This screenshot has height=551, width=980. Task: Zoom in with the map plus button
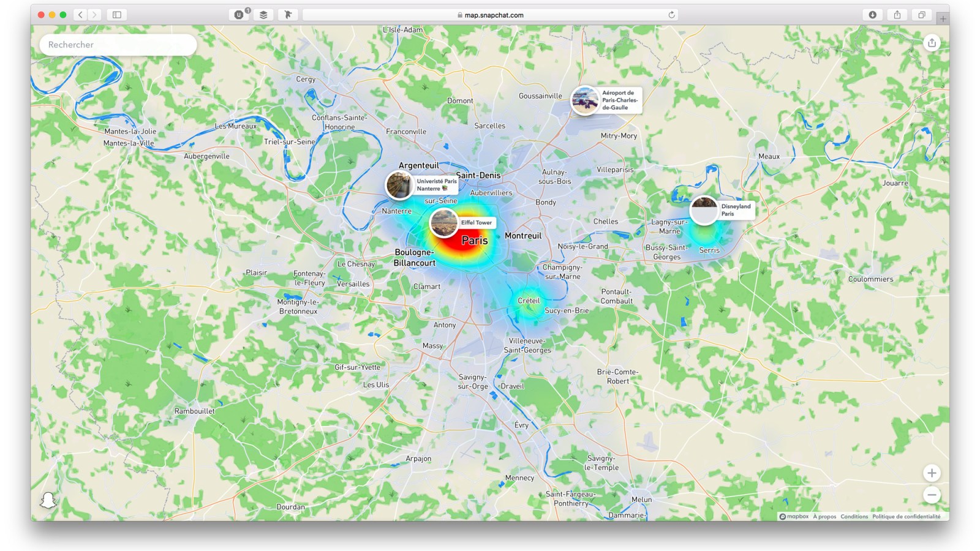[x=932, y=473]
